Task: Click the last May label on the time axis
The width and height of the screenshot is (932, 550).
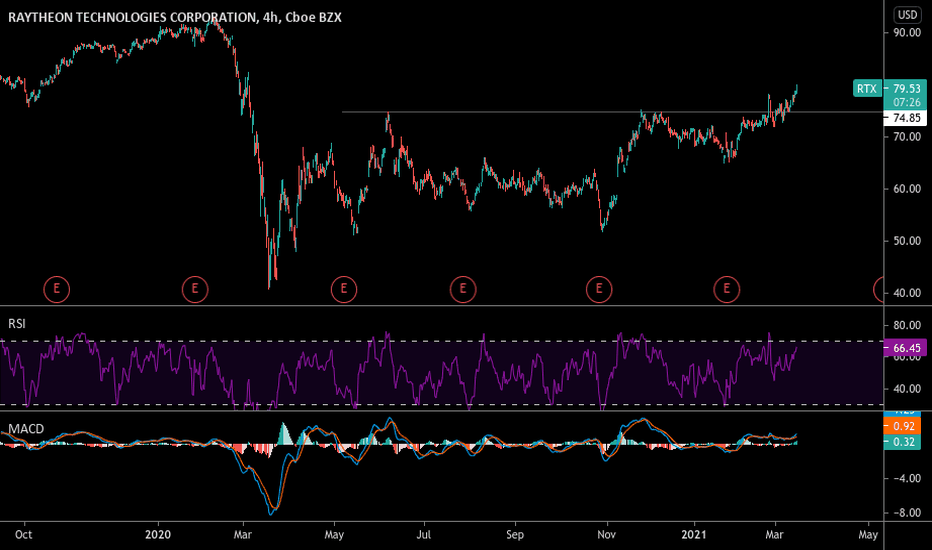Action: 868,534
